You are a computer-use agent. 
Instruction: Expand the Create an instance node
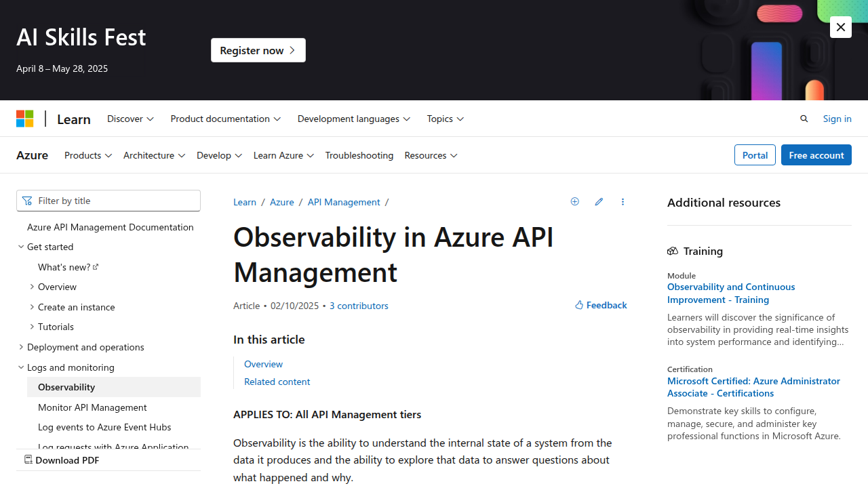tap(32, 307)
